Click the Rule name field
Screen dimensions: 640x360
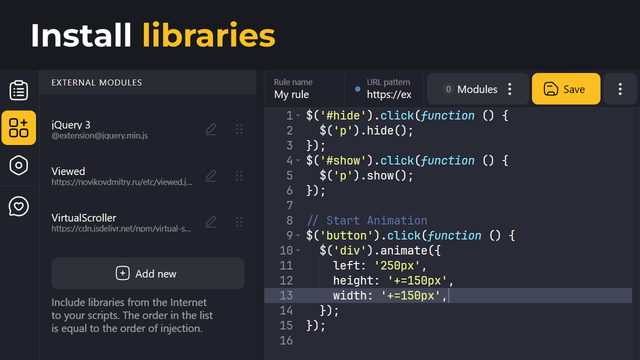tap(304, 89)
